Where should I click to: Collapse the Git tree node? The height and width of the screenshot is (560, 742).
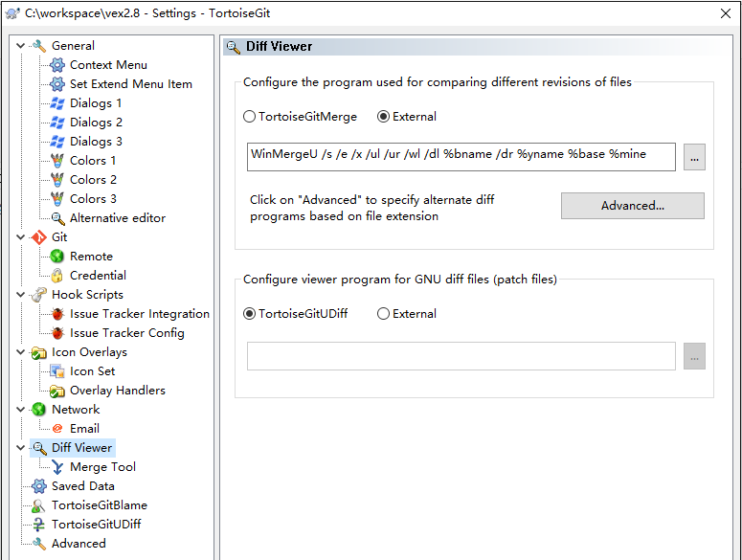(x=21, y=237)
